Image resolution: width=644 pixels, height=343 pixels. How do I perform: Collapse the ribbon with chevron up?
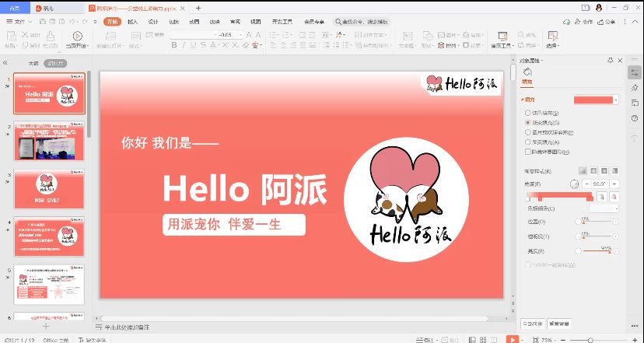pos(635,21)
